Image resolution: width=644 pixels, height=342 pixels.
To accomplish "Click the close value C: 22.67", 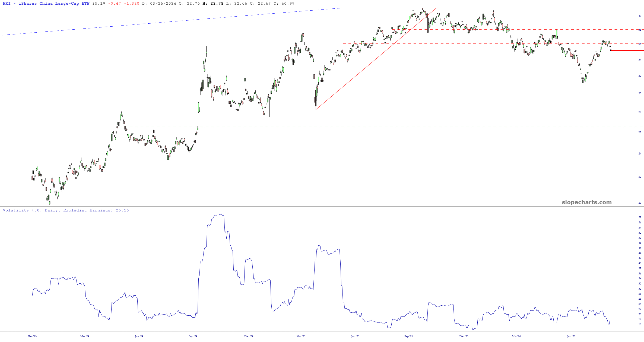I will [x=261, y=4].
